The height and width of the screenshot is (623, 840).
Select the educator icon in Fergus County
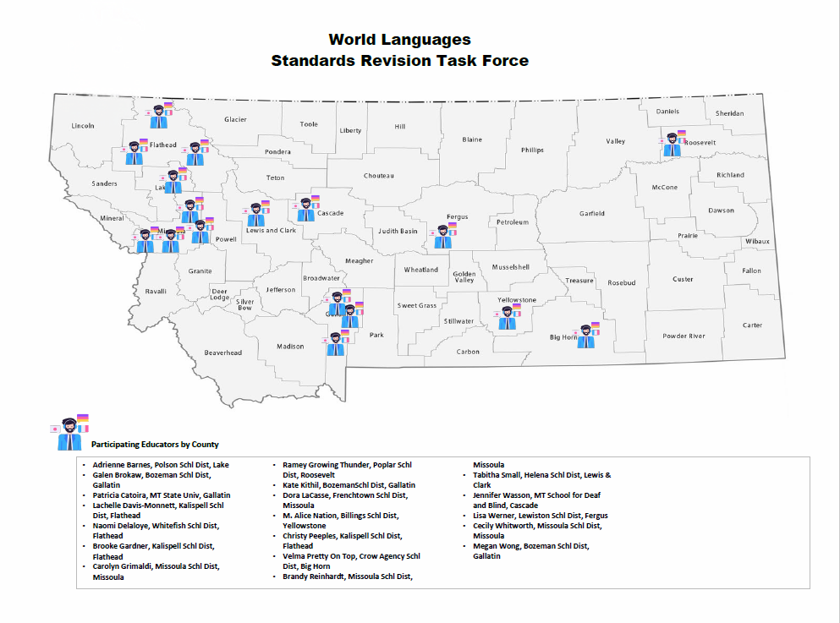(442, 237)
